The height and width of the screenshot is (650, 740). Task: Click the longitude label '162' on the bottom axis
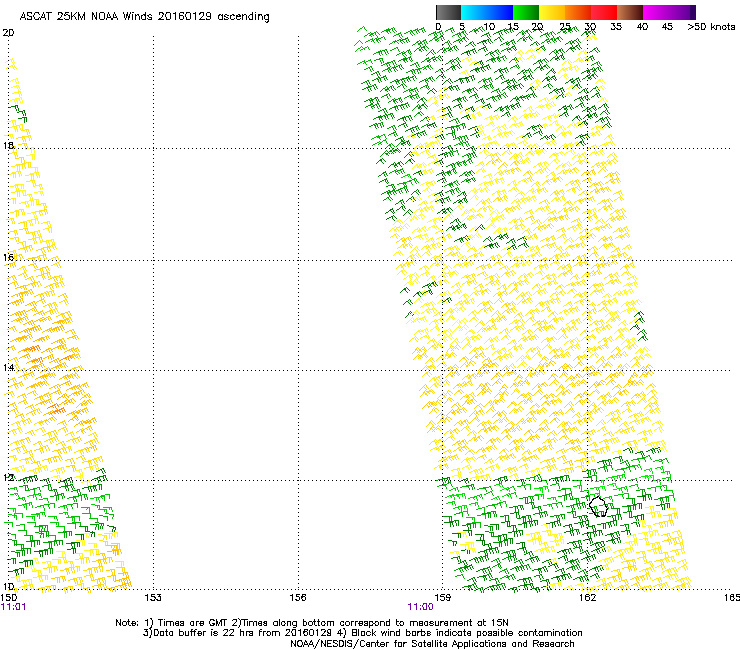click(587, 598)
